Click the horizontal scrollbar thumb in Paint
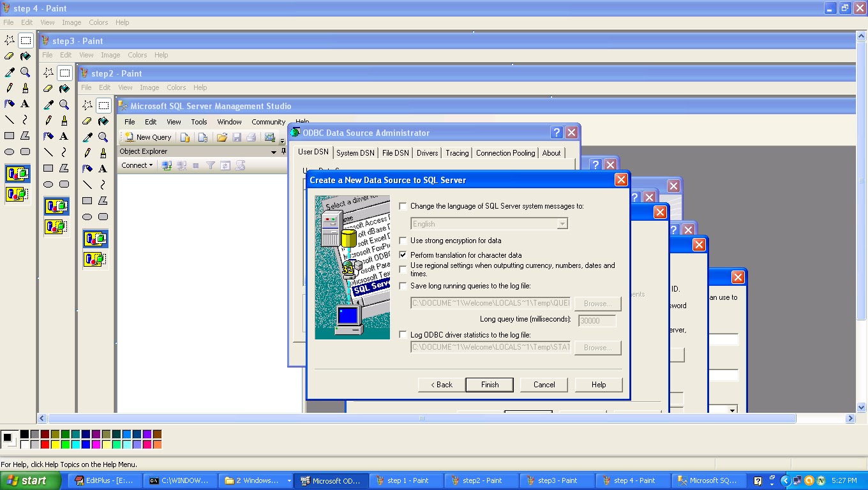This screenshot has width=868, height=490. tap(422, 419)
